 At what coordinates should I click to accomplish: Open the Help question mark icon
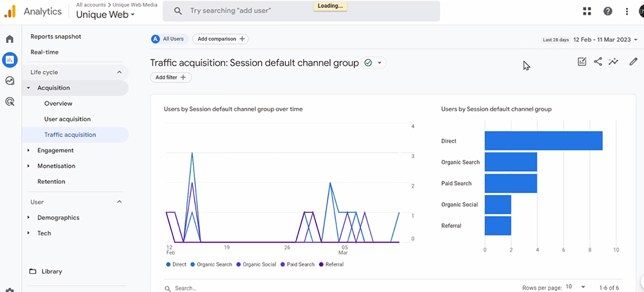tap(607, 11)
